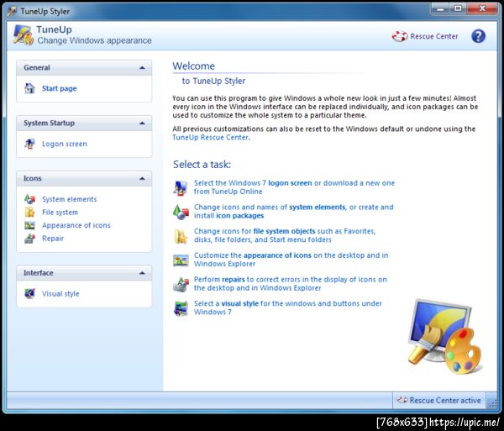This screenshot has width=504, height=431.
Task: Click the logon screen task icon
Action: [x=181, y=187]
